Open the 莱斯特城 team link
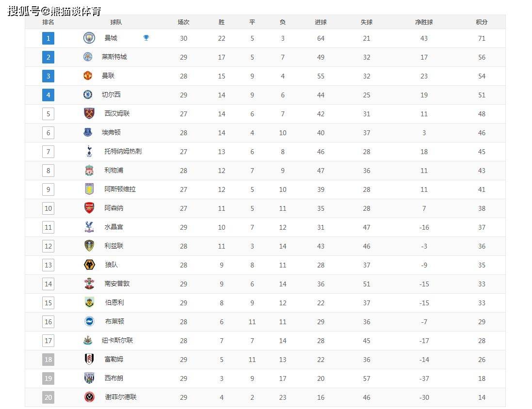 [x=114, y=57]
